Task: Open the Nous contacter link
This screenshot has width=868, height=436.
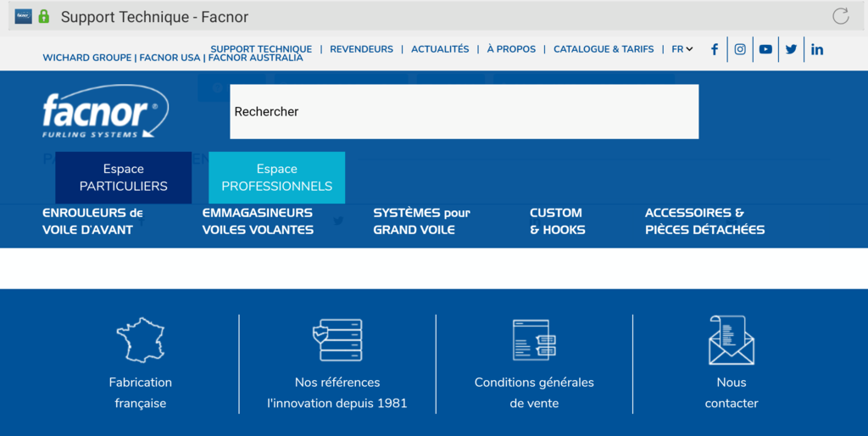Action: pyautogui.click(x=732, y=393)
